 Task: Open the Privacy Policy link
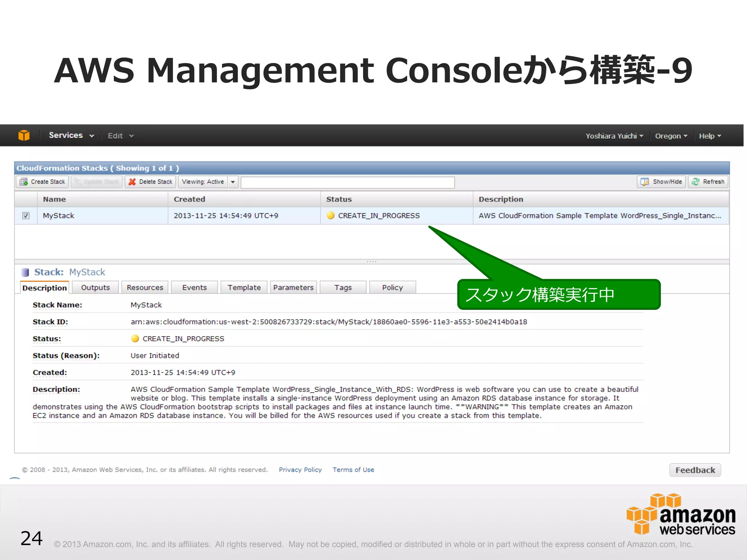point(300,470)
